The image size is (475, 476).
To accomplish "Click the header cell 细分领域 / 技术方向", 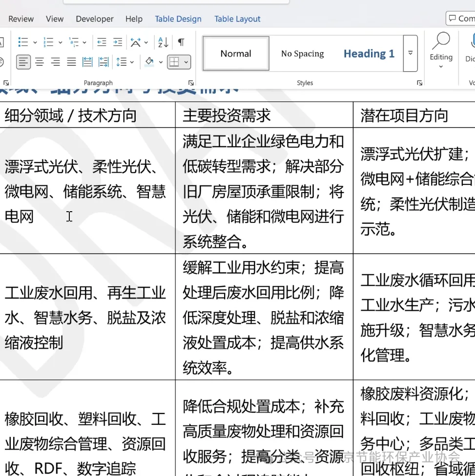I will pos(70,116).
